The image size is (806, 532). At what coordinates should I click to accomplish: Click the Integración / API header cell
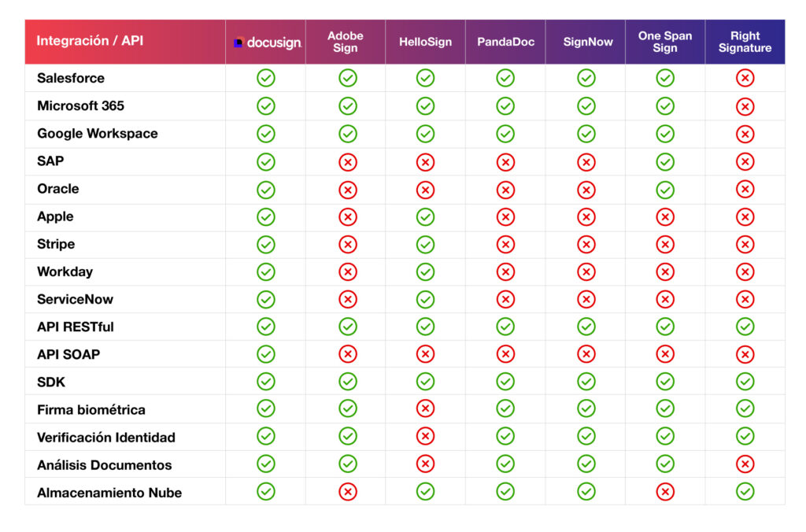tap(91, 41)
